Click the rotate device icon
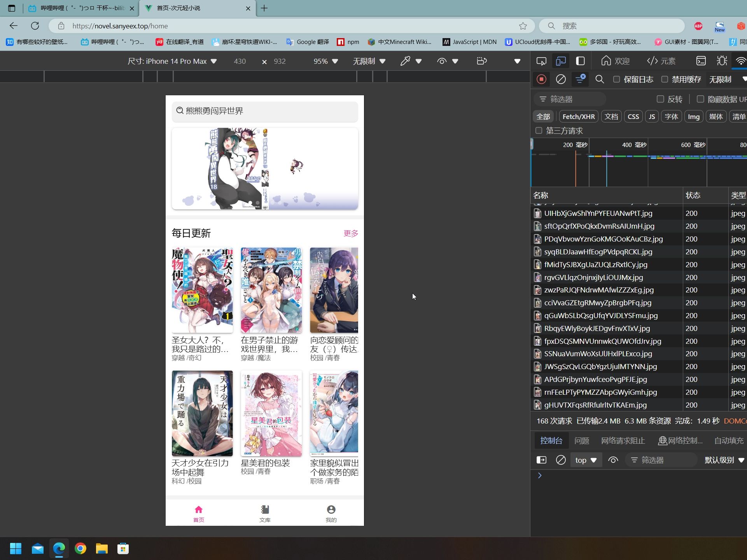The width and height of the screenshot is (747, 560). tap(481, 61)
